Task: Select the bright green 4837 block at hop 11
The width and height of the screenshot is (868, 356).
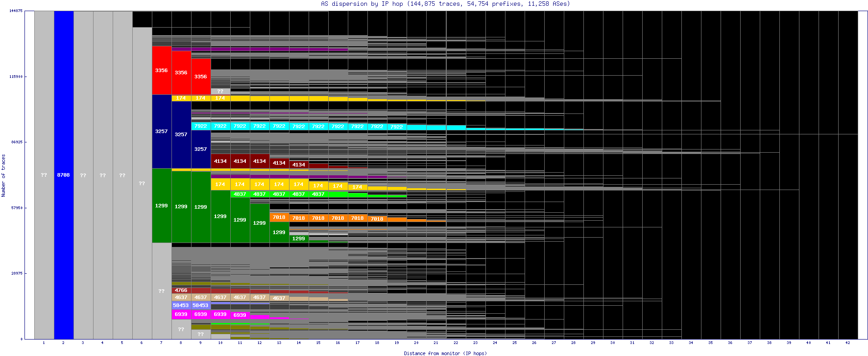Action: [240, 194]
